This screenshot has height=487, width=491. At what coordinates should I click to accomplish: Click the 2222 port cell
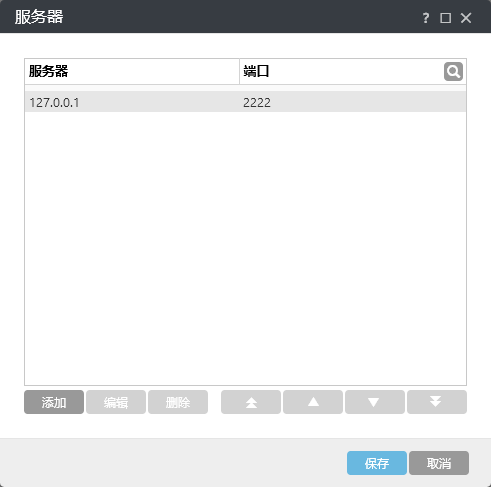tap(257, 102)
